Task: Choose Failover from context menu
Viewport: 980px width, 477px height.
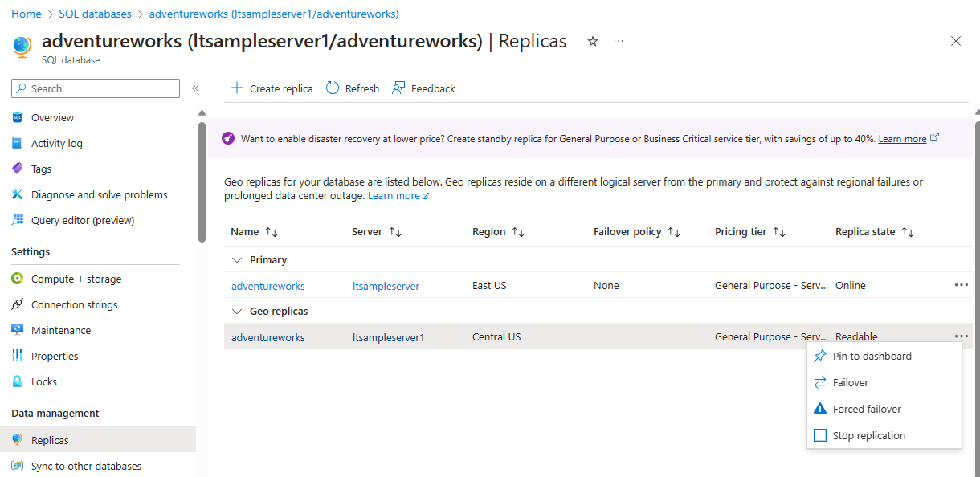Action: pyautogui.click(x=884, y=382)
